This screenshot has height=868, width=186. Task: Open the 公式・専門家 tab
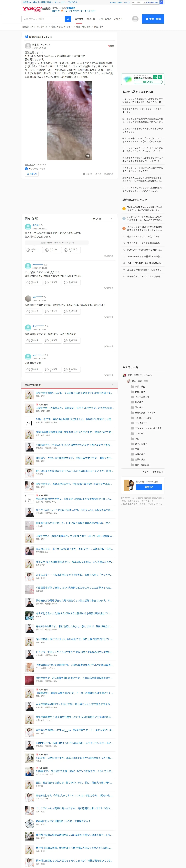click(105, 19)
